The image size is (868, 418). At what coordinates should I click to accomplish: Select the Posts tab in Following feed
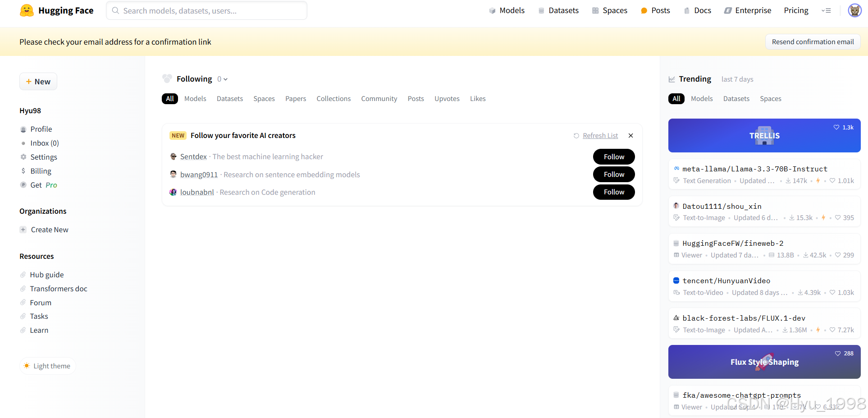(416, 99)
